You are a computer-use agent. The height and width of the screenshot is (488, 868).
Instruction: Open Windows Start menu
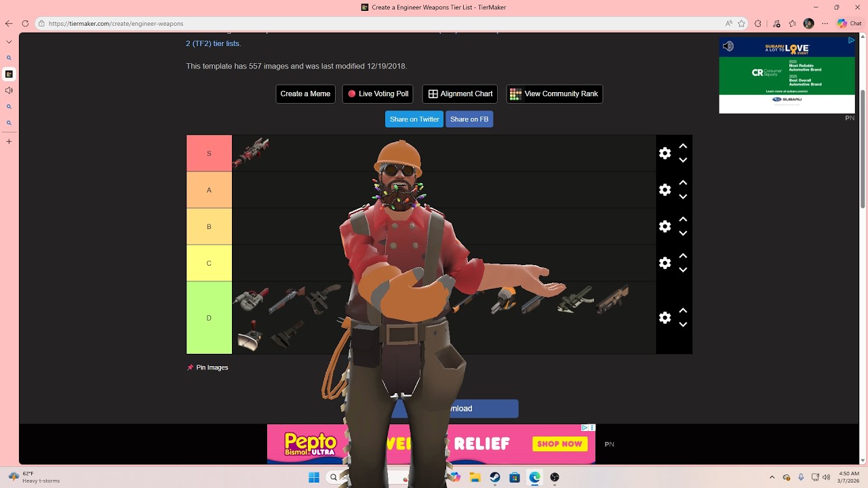pyautogui.click(x=314, y=477)
